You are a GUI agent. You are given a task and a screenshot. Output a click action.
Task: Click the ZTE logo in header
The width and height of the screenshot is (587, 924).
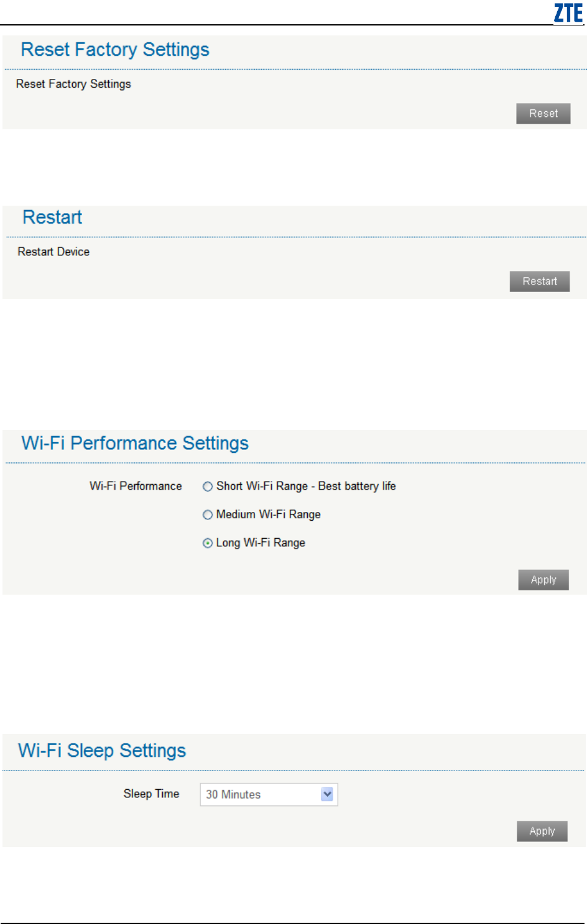(568, 13)
